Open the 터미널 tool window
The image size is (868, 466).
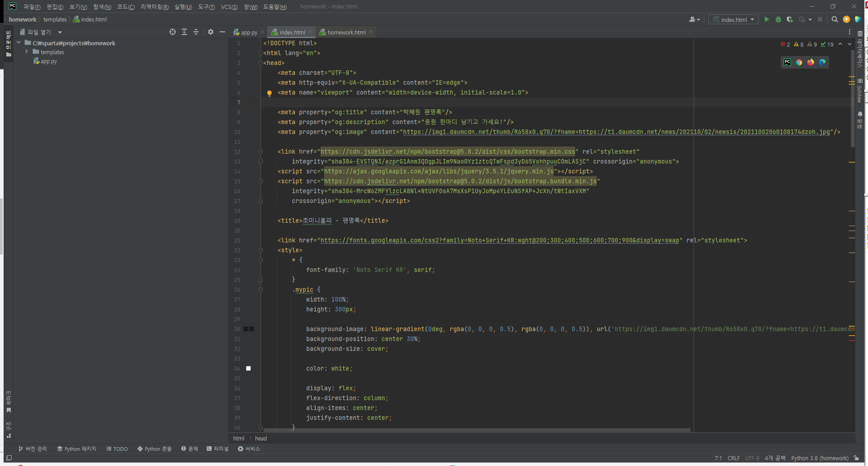point(217,449)
